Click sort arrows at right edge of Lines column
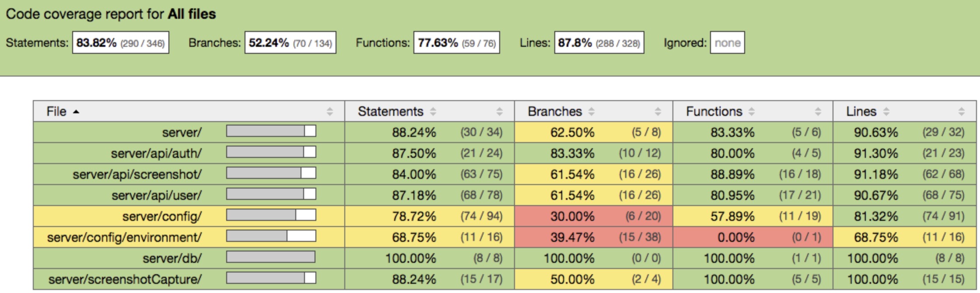 coord(962,112)
